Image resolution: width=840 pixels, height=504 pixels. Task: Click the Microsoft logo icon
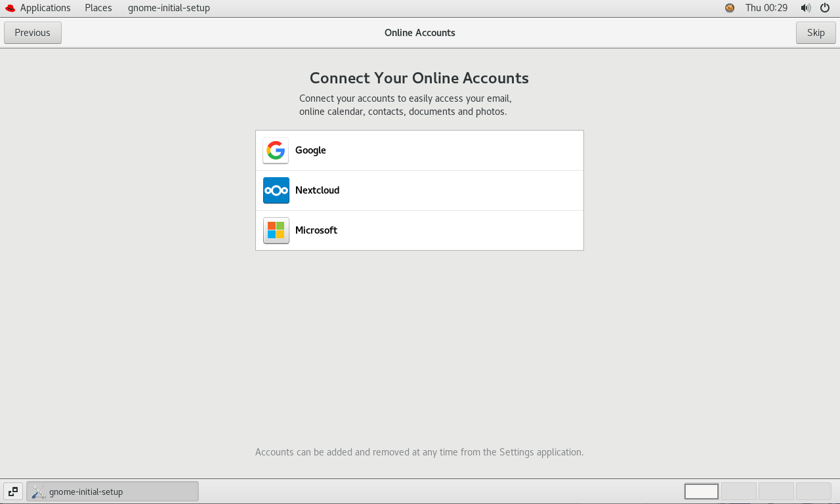pos(276,230)
